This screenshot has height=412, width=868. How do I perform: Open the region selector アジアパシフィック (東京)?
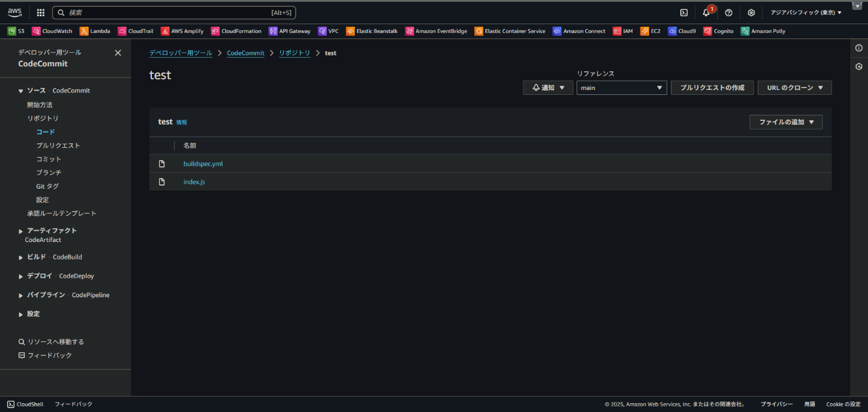[x=806, y=12]
